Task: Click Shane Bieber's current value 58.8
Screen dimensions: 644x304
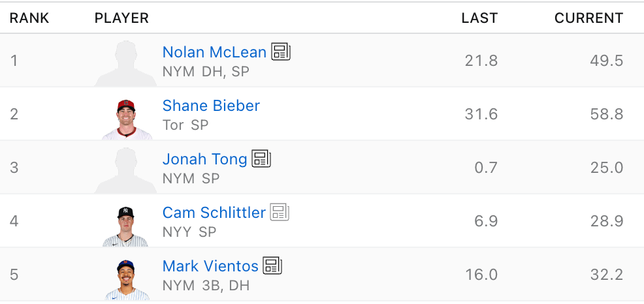Action: tap(607, 114)
